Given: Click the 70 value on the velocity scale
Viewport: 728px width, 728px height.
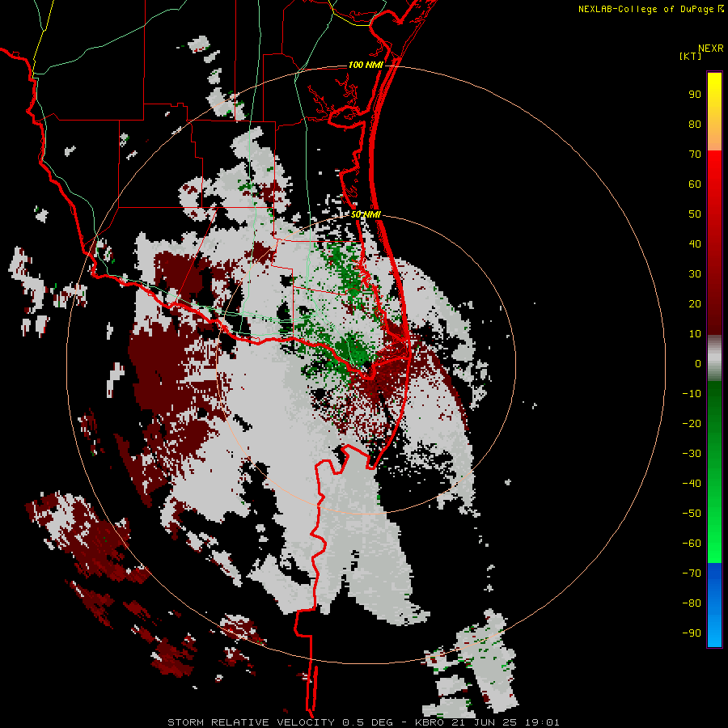Looking at the screenshot, I should (695, 154).
